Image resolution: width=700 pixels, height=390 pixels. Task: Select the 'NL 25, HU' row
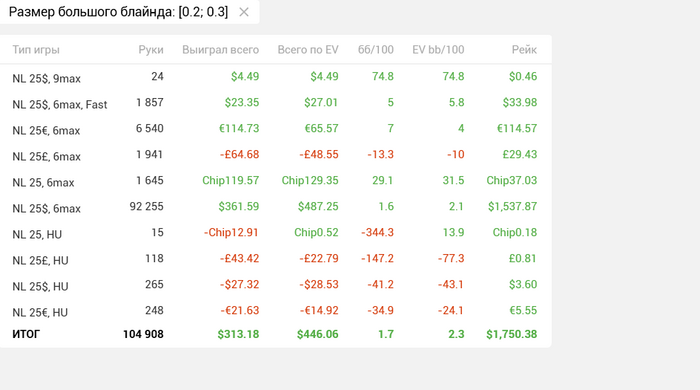tap(275, 232)
